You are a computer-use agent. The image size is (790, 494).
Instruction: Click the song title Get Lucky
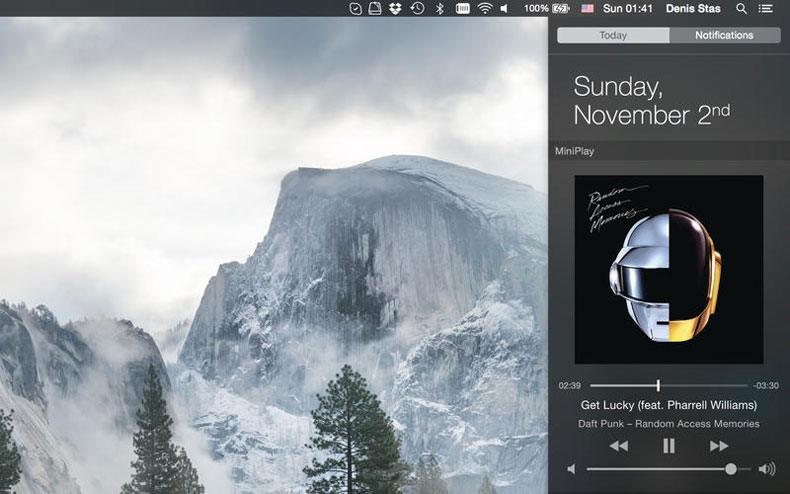pyautogui.click(x=669, y=405)
